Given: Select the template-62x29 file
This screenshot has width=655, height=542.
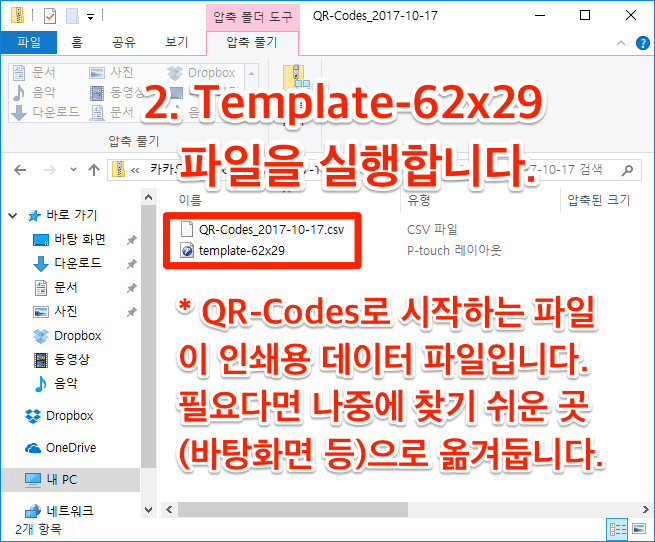Looking at the screenshot, I should tap(242, 251).
